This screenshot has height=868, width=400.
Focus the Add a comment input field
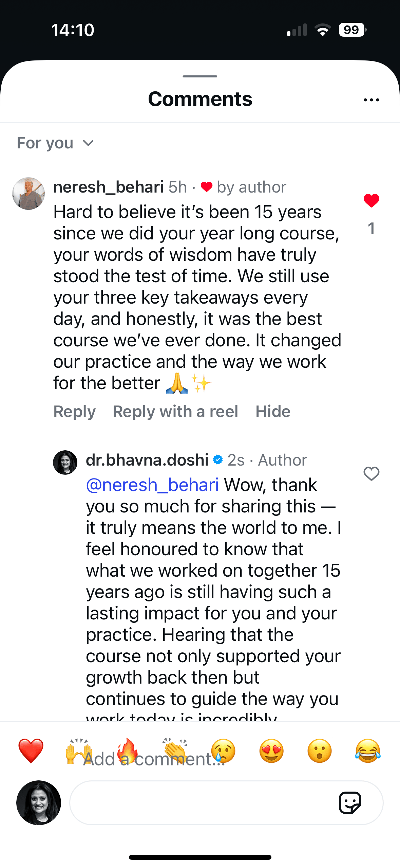point(204,803)
